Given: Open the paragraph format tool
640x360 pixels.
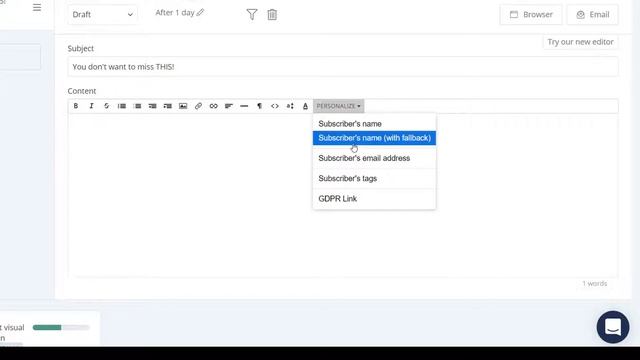Looking at the screenshot, I should click(x=259, y=106).
